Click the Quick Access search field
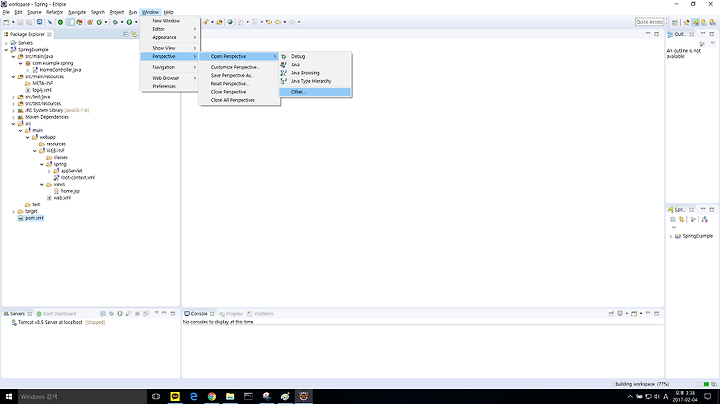 tap(649, 22)
